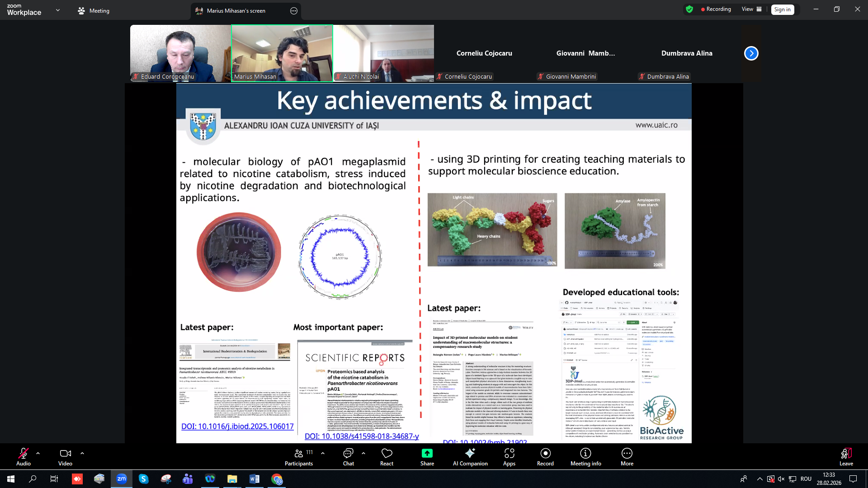Open the View layout menu
Image resolution: width=868 pixels, height=488 pixels.
tap(751, 9)
